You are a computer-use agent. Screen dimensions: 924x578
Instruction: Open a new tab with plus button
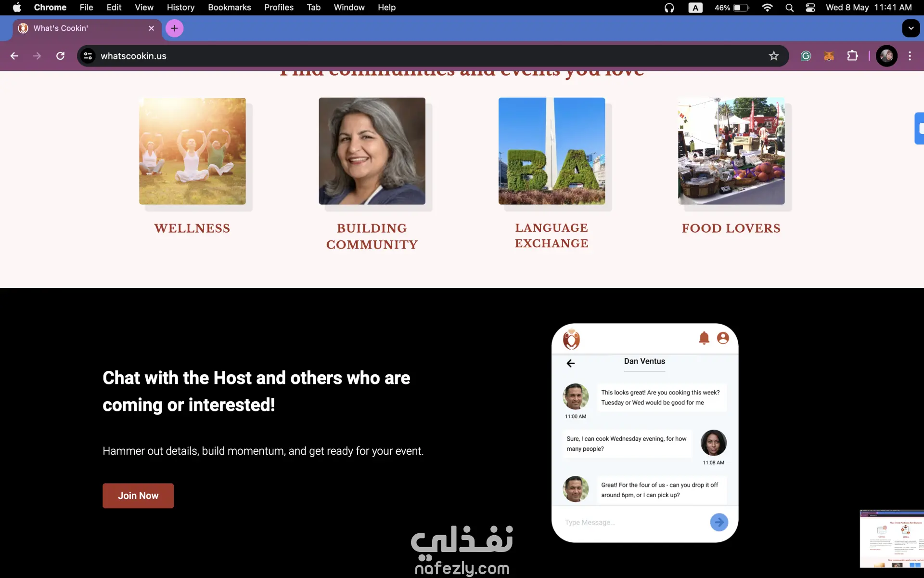click(174, 28)
